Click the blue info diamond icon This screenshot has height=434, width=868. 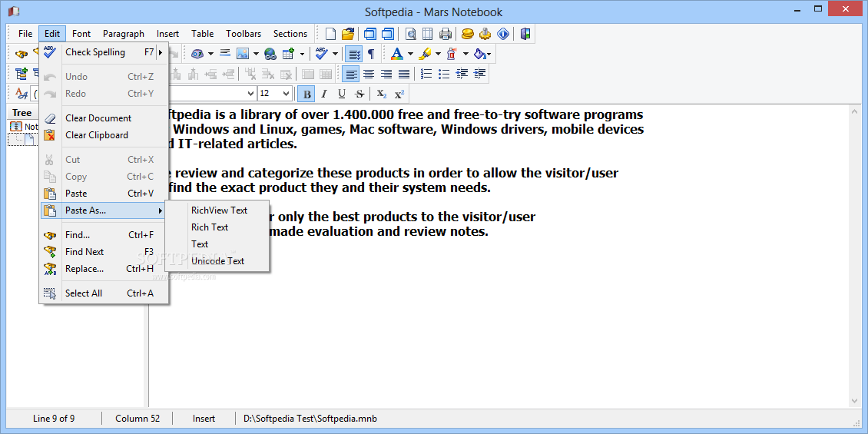[502, 34]
